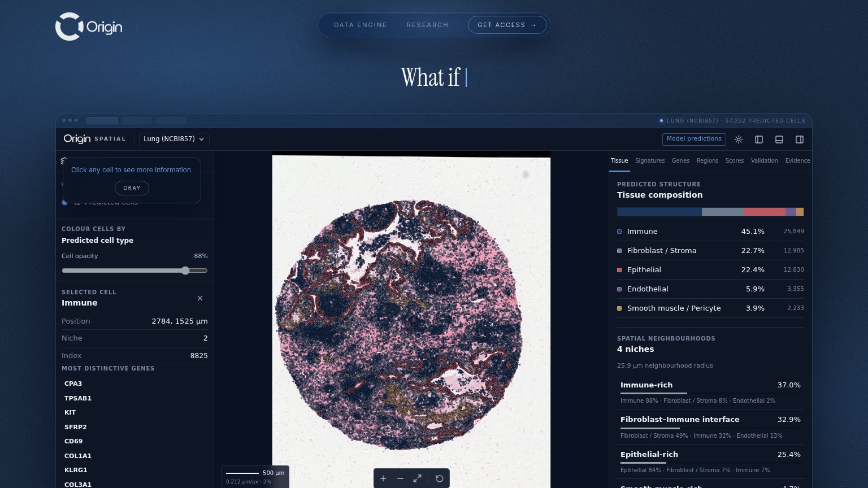Click the Endothelial colour swatch
868x488 pixels.
[x=619, y=289]
